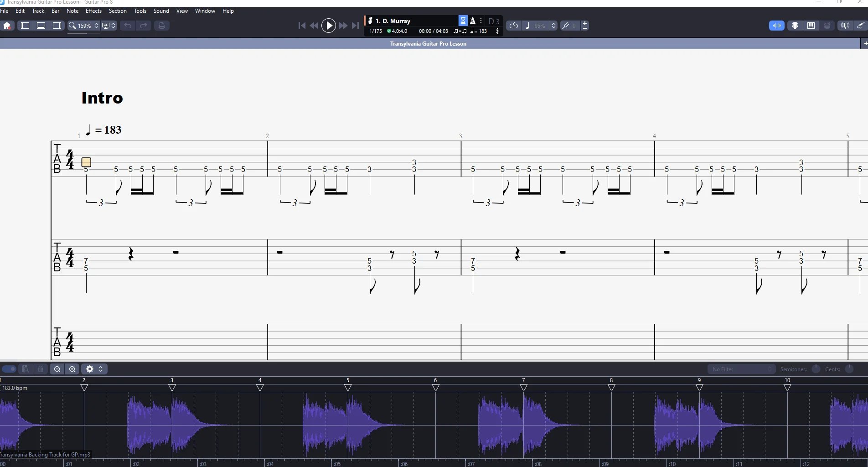Screen dimensions: 868x467
Task: Open the Section menu
Action: pos(118,11)
